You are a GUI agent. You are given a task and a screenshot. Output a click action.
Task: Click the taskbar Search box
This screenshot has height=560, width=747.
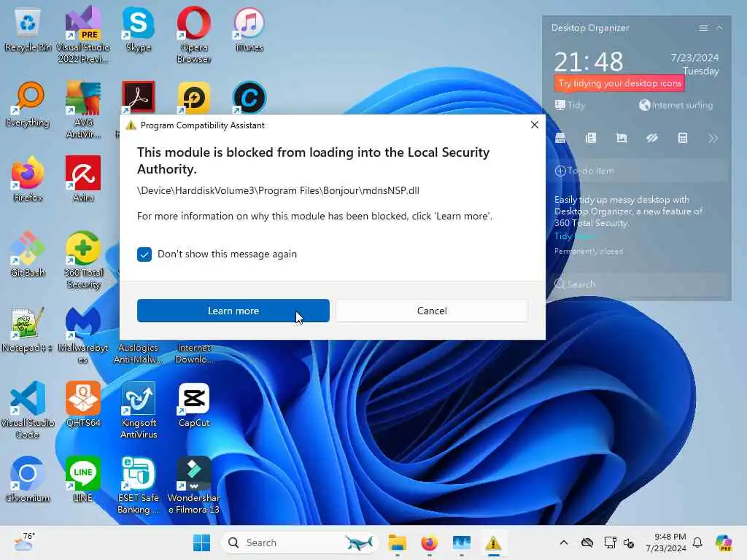click(x=299, y=542)
